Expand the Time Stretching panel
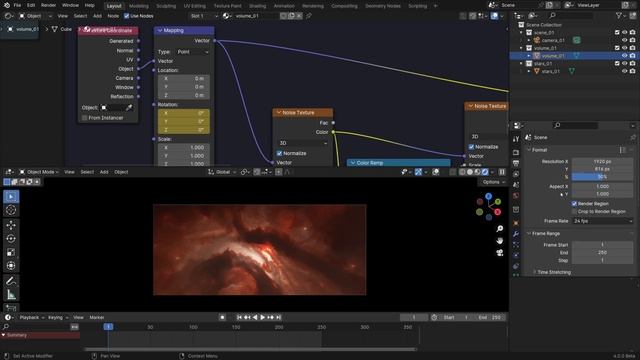This screenshot has height=360, width=640. (x=535, y=272)
